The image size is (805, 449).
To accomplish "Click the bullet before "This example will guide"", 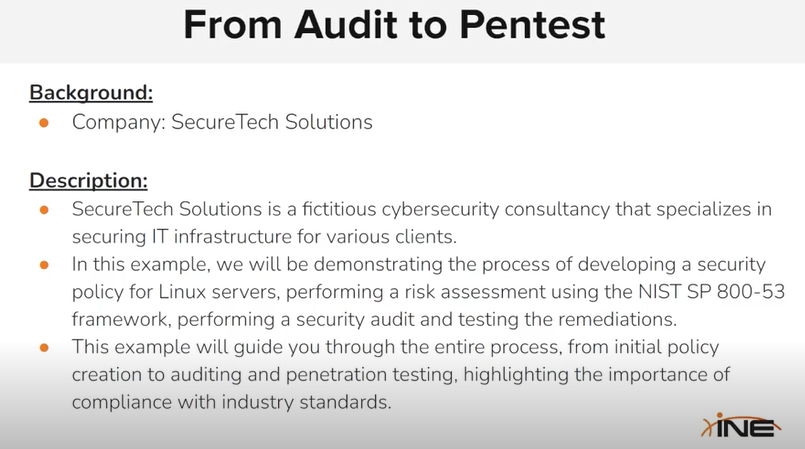I will click(44, 346).
